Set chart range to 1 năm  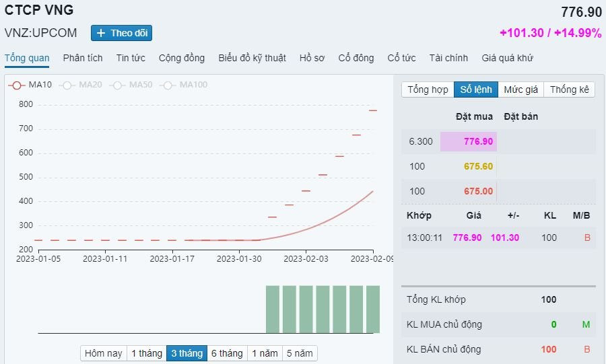click(265, 353)
